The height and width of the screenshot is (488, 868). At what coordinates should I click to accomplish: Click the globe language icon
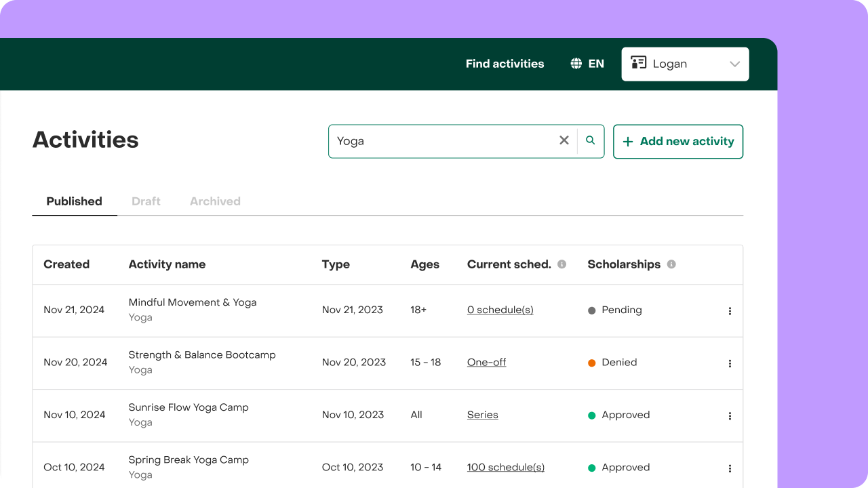576,64
